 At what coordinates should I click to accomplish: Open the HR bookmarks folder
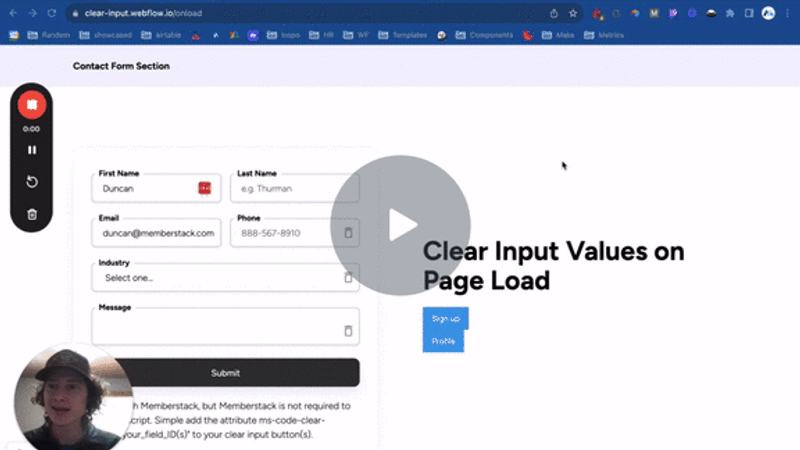pos(321,35)
